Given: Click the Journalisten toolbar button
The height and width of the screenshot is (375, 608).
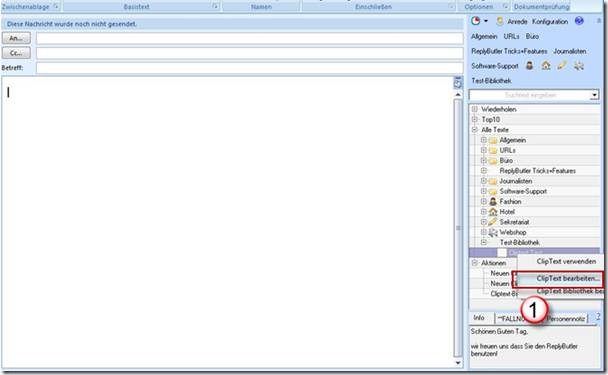Looking at the screenshot, I should (570, 51).
